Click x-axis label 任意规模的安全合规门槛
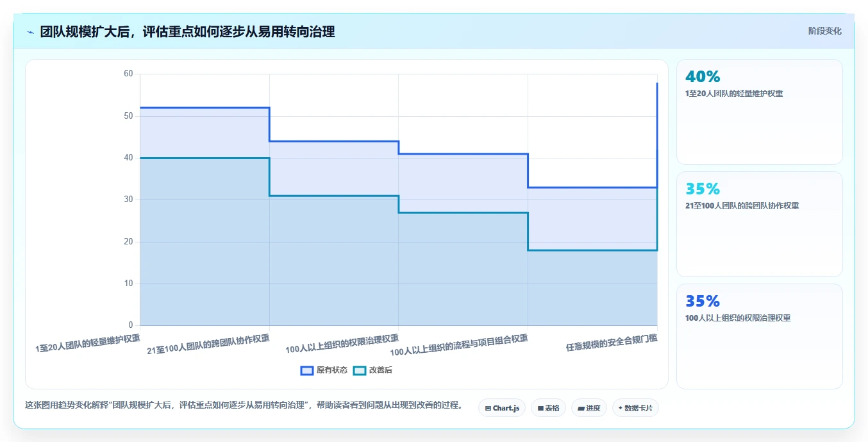 coord(612,343)
